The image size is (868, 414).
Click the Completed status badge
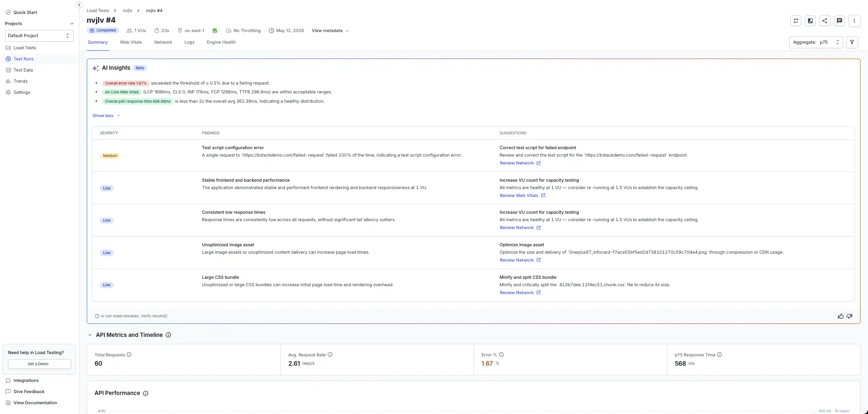(x=103, y=31)
